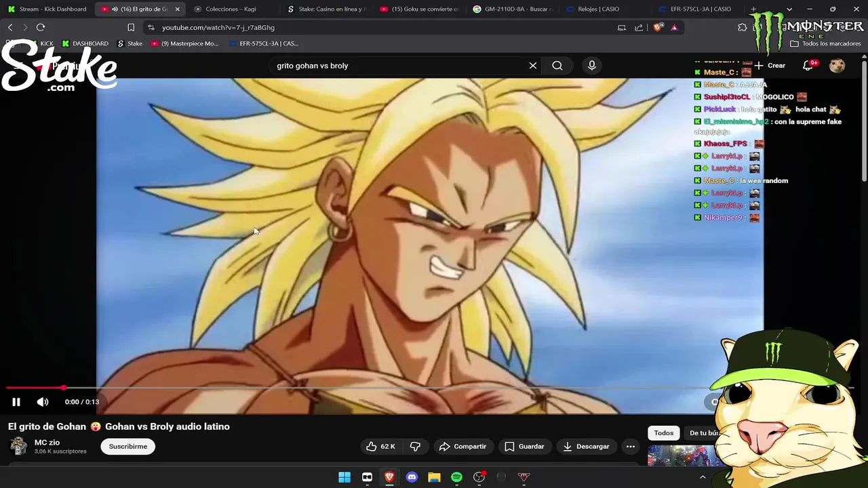This screenshot has width=868, height=488.
Task: Click the cast screen icon in the address bar
Action: pos(622,28)
